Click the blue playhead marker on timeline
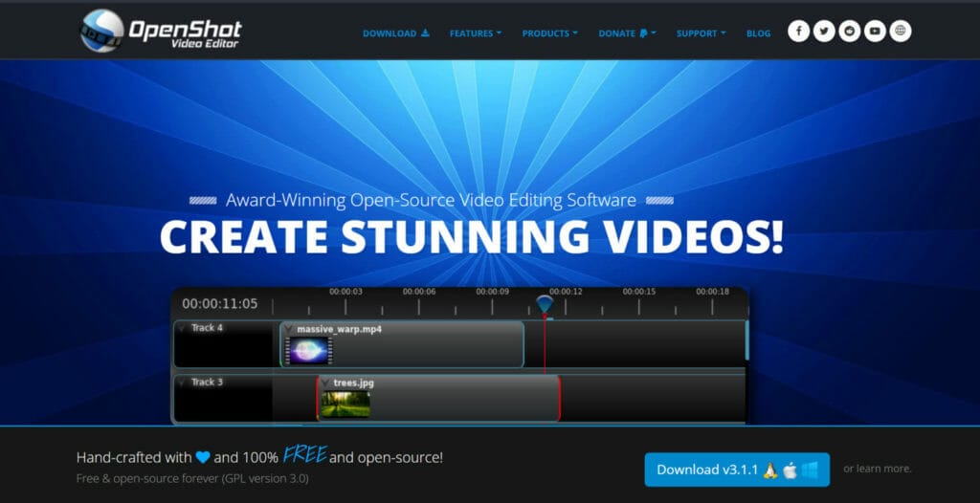The height and width of the screenshot is (503, 980). (545, 306)
